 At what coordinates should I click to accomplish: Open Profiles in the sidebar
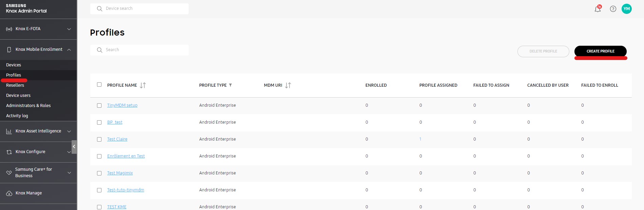pyautogui.click(x=14, y=75)
